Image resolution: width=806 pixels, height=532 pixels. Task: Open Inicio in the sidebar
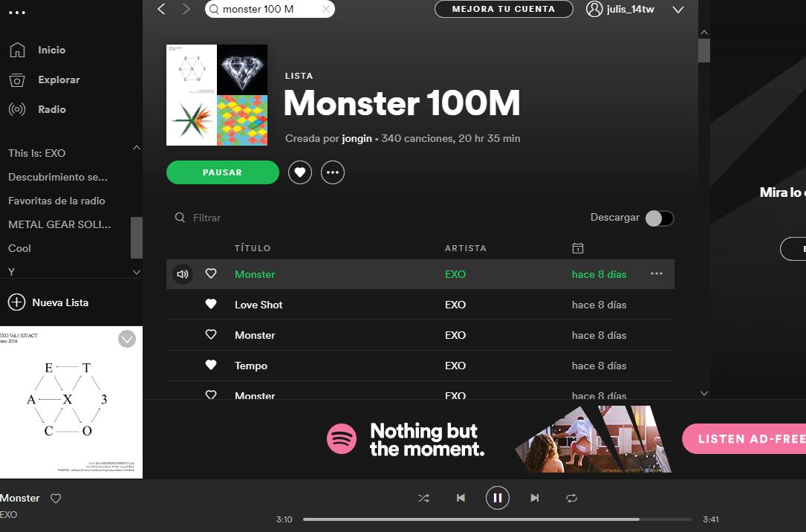click(51, 50)
